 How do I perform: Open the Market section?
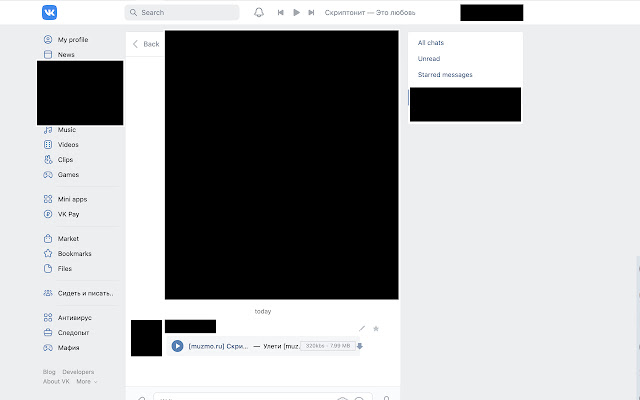[x=61, y=239]
